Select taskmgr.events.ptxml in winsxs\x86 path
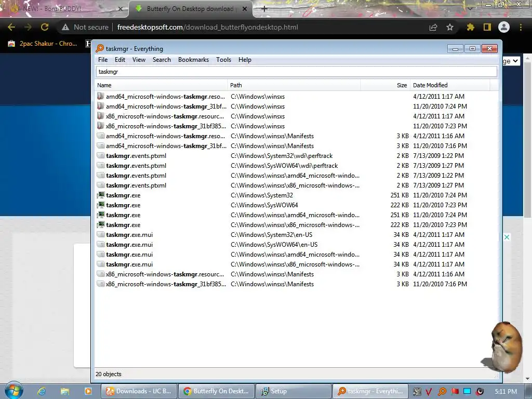 coord(136,185)
